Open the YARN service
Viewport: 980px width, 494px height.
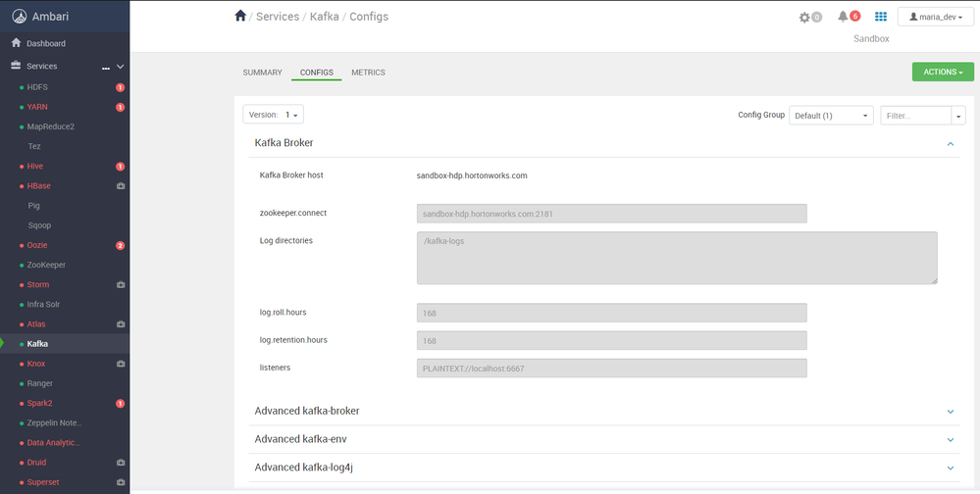pyautogui.click(x=37, y=107)
